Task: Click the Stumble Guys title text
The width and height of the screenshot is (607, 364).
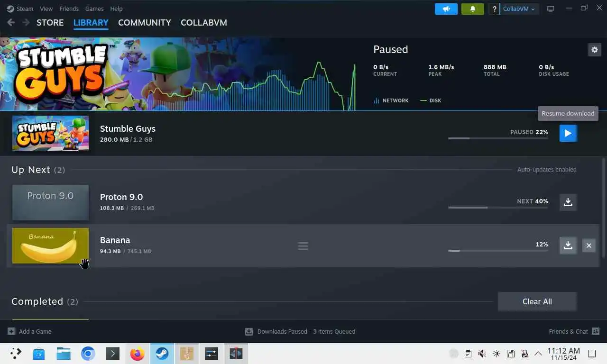Action: click(x=128, y=128)
